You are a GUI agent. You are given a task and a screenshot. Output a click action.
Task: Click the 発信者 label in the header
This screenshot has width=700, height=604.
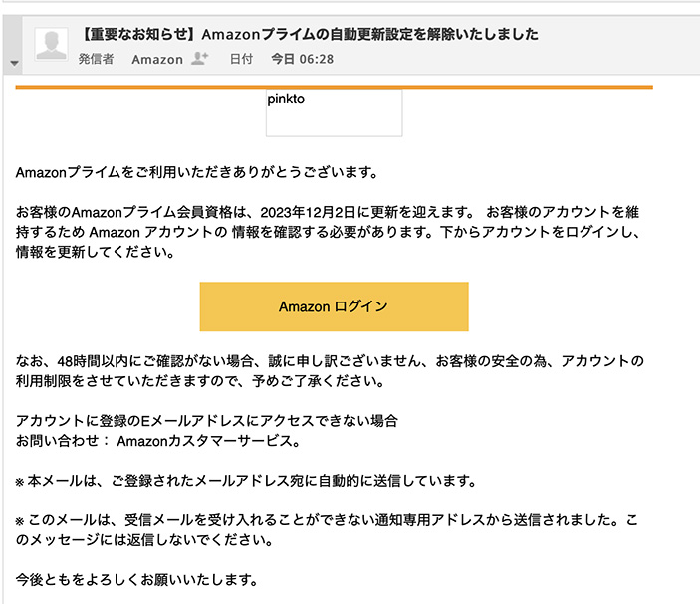(96, 59)
